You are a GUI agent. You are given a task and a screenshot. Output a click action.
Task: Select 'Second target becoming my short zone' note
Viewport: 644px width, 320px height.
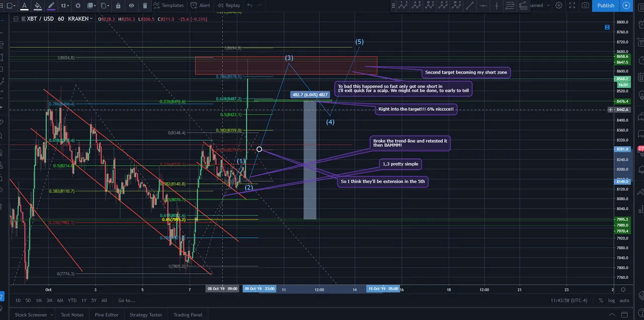466,72
